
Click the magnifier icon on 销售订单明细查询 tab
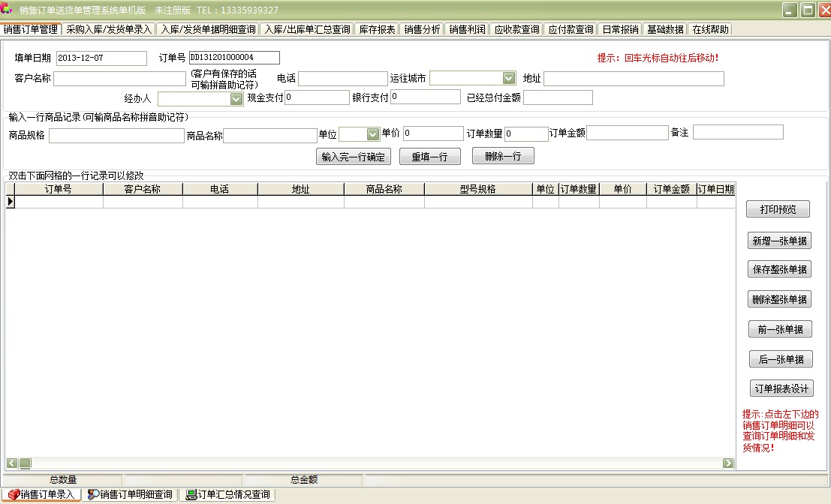pos(92,494)
